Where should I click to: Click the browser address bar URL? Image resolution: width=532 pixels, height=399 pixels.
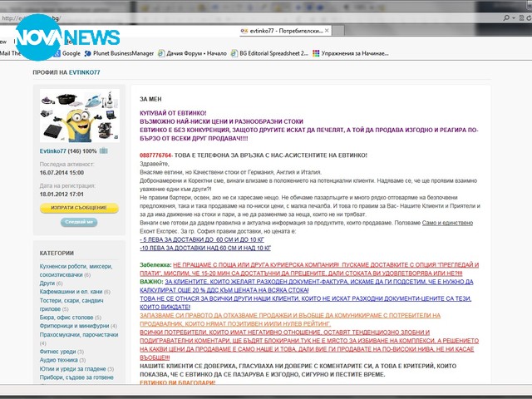[31, 18]
